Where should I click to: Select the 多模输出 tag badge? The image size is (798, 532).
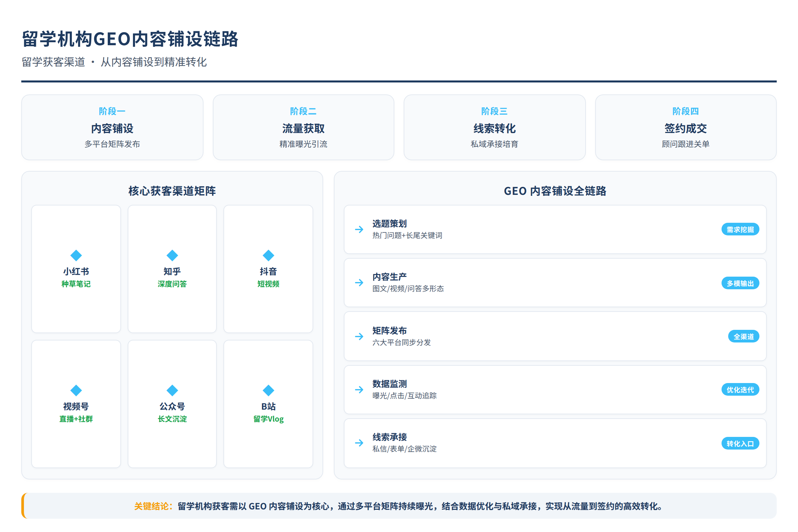click(740, 283)
